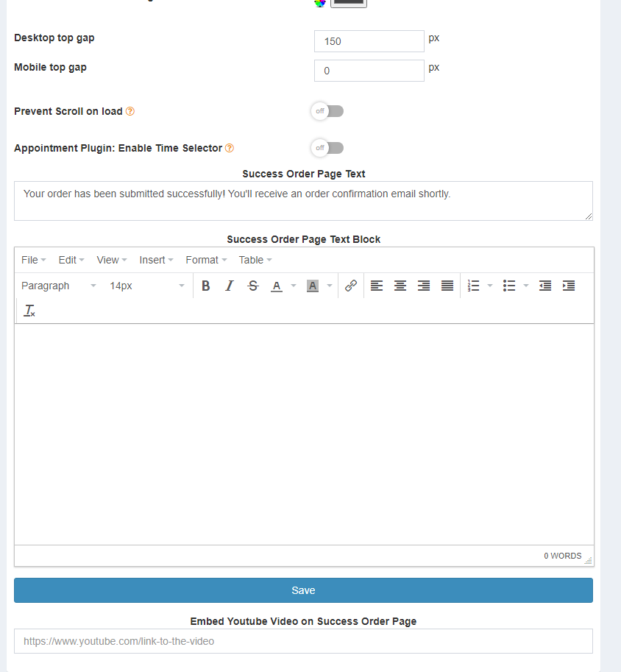Apply background highlight color
The height and width of the screenshot is (672, 621).
click(313, 286)
